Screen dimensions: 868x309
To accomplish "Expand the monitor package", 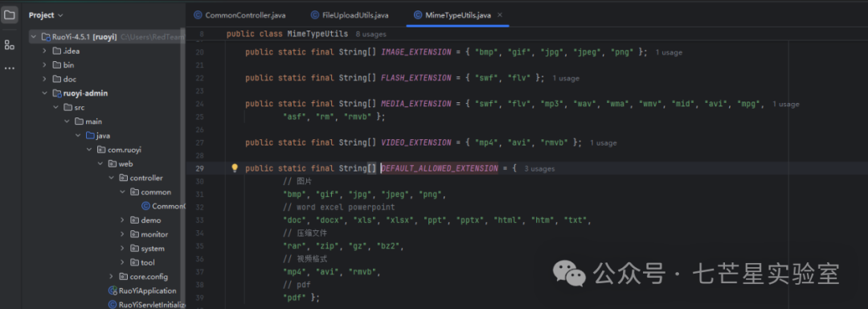I will coord(122,234).
